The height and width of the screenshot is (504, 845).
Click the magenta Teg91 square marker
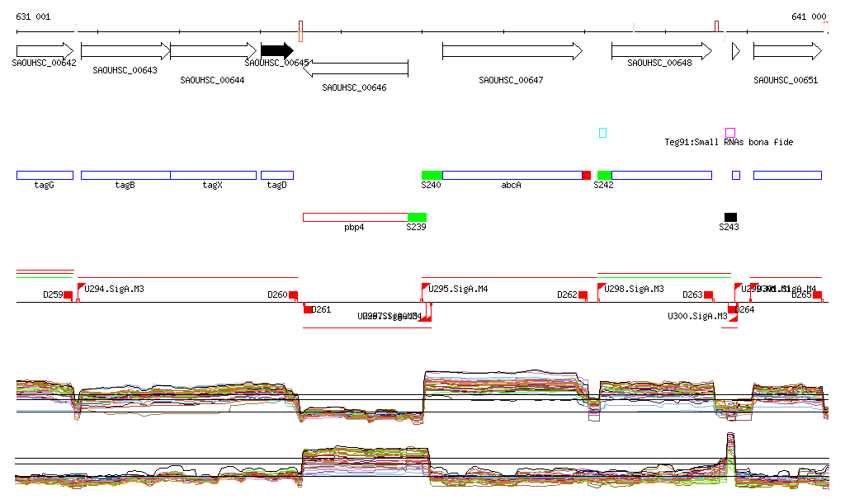(730, 133)
